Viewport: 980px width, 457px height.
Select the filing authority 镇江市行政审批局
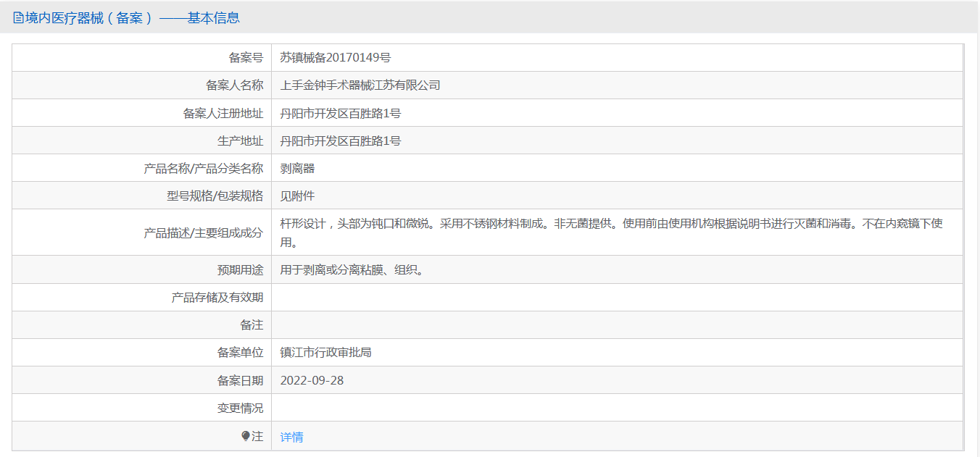click(x=326, y=353)
